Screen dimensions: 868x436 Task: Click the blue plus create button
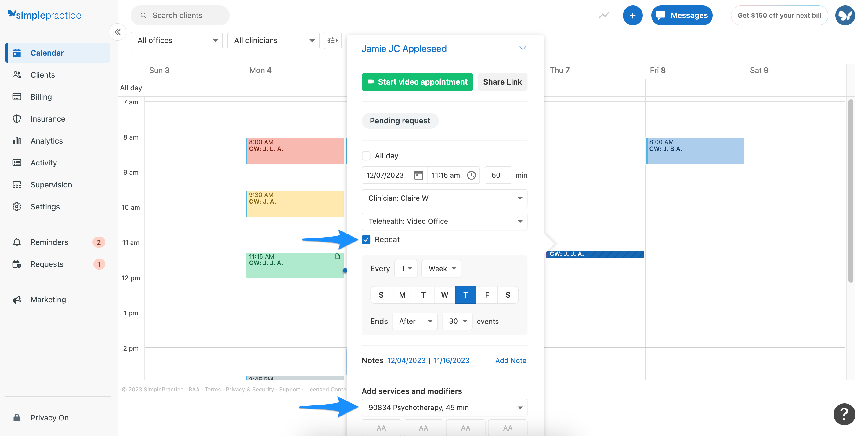point(632,16)
